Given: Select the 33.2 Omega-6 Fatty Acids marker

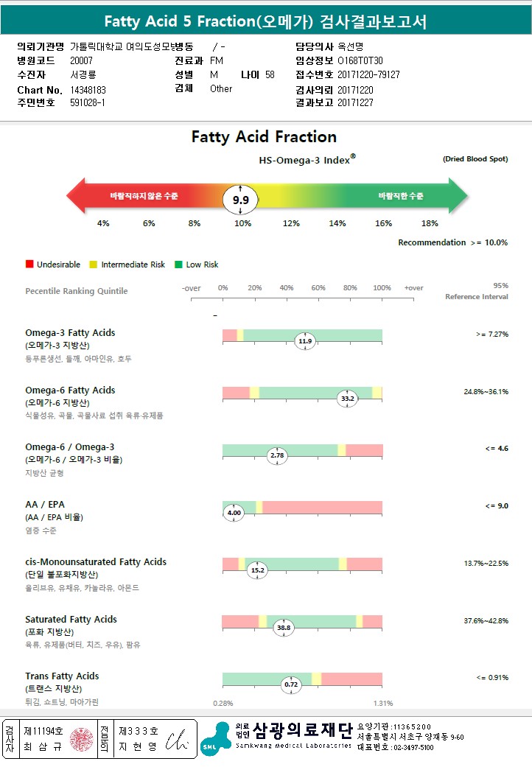Looking at the screenshot, I should coord(348,399).
